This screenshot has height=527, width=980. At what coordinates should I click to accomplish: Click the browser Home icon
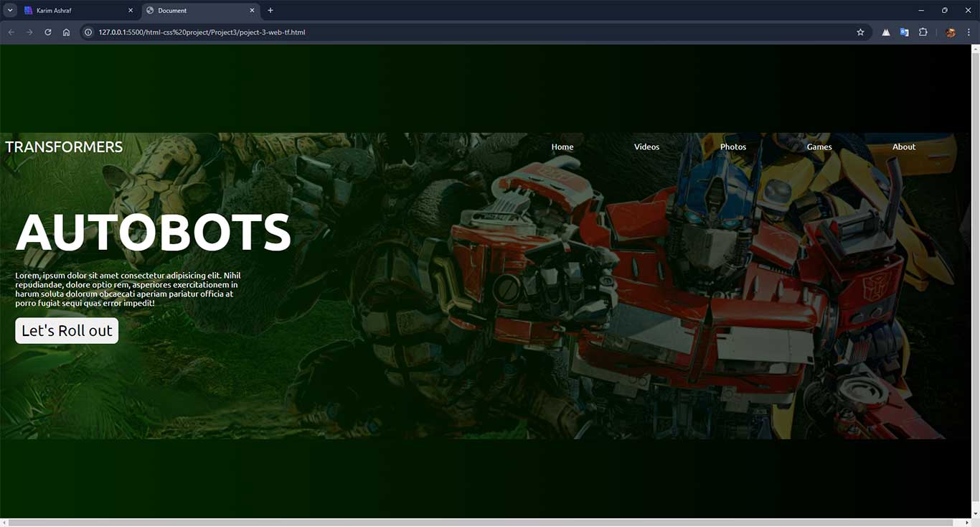[x=66, y=32]
